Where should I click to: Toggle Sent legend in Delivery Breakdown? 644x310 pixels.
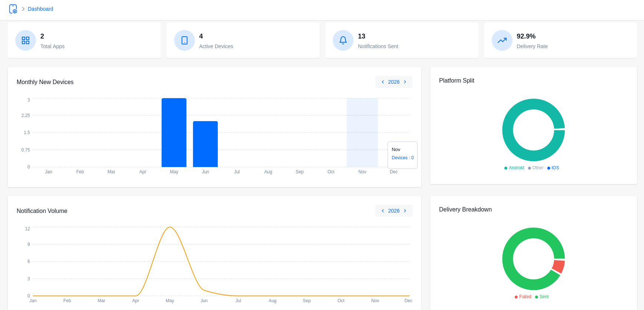tap(542, 297)
